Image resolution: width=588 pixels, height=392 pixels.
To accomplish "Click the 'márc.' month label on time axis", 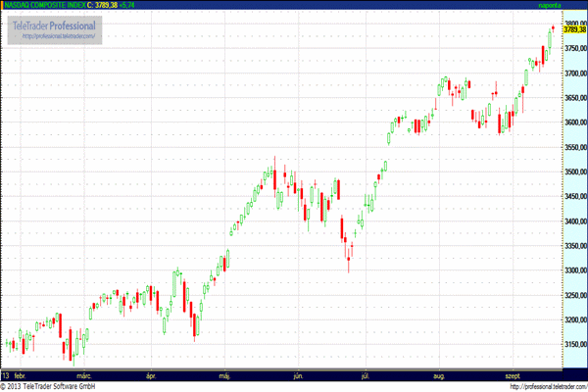I will (x=83, y=375).
